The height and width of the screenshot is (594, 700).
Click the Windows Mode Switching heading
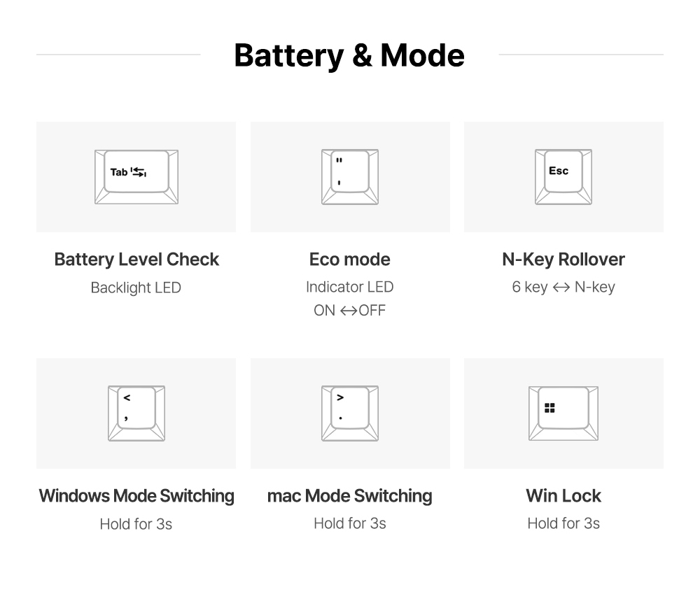pyautogui.click(x=136, y=496)
